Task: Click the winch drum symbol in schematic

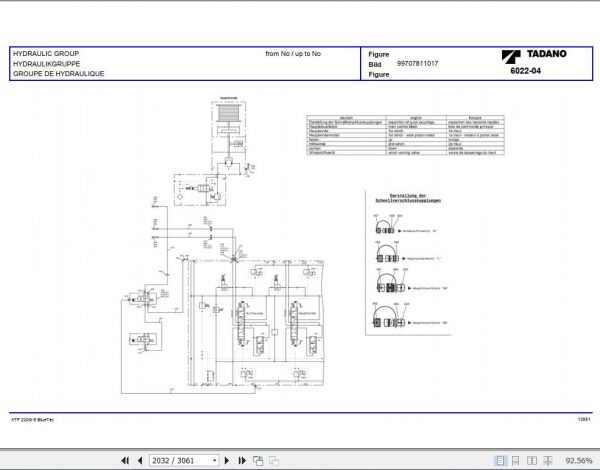Action: click(x=228, y=113)
